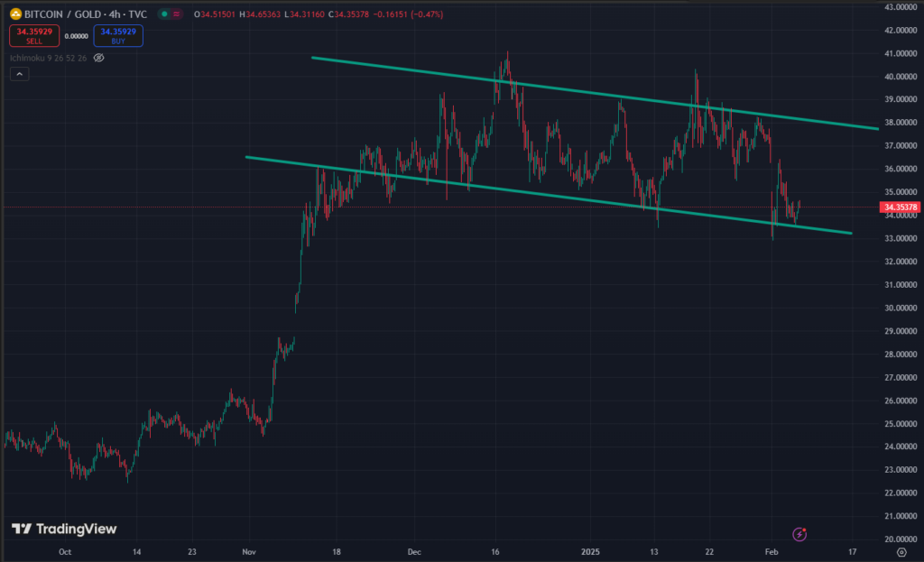Image resolution: width=924 pixels, height=562 pixels.
Task: Click the Bitcoin coin logo in the legend
Action: click(15, 14)
